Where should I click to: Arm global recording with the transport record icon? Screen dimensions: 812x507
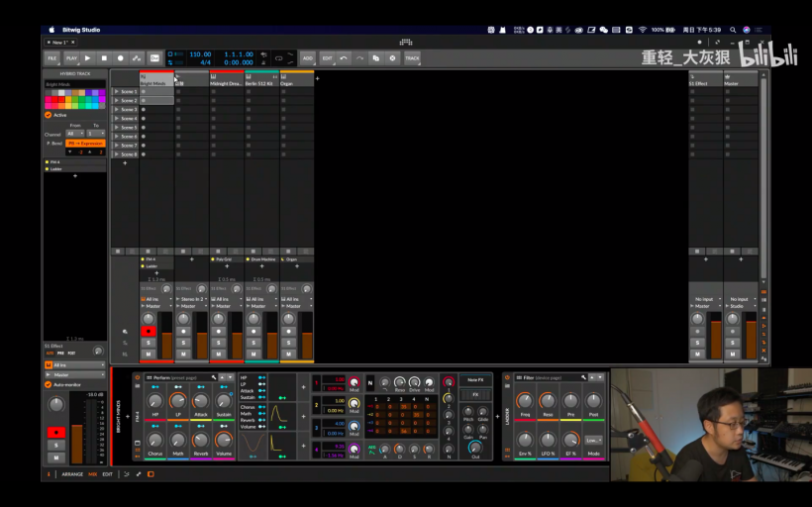click(x=121, y=58)
